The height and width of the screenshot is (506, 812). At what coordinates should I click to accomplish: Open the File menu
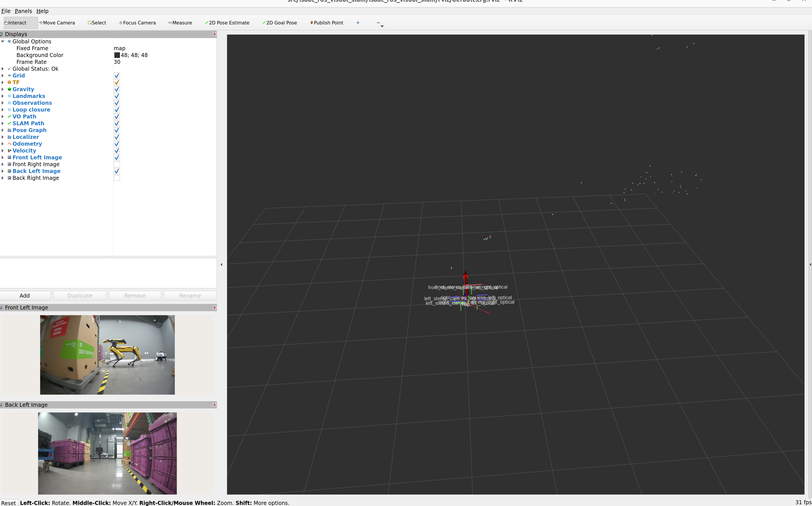coord(6,11)
